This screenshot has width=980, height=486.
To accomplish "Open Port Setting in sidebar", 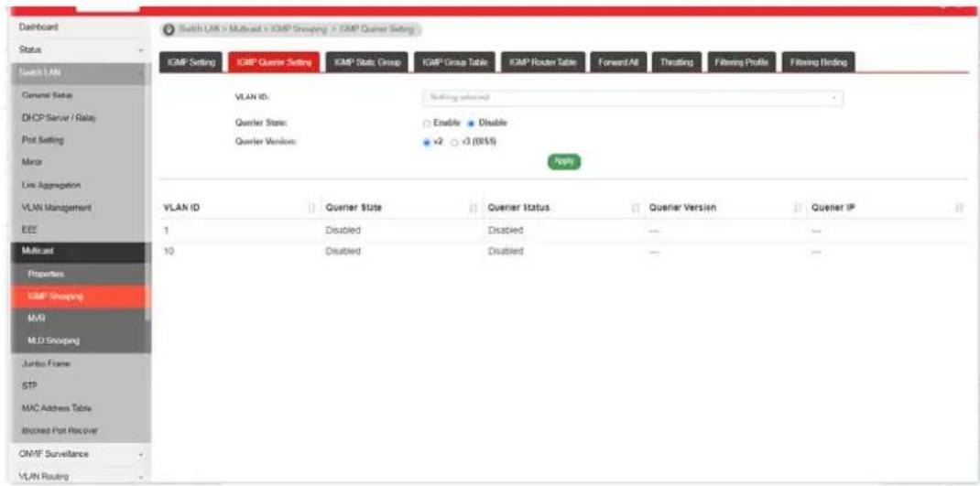I will [78, 141].
